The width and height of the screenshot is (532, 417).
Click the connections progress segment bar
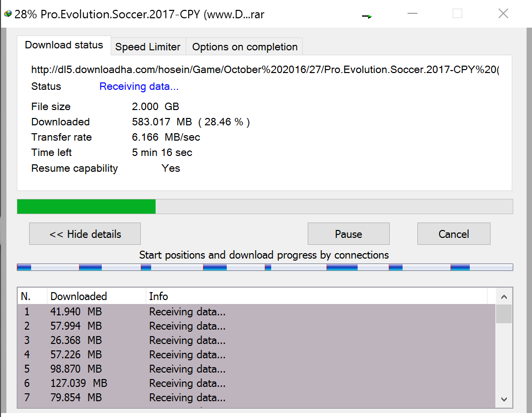pyautogui.click(x=265, y=267)
